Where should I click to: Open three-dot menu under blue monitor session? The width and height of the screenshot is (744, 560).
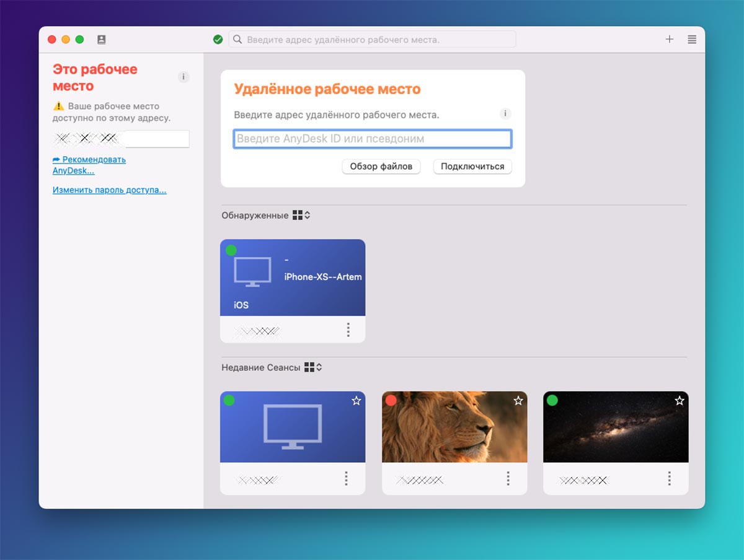coord(346,478)
